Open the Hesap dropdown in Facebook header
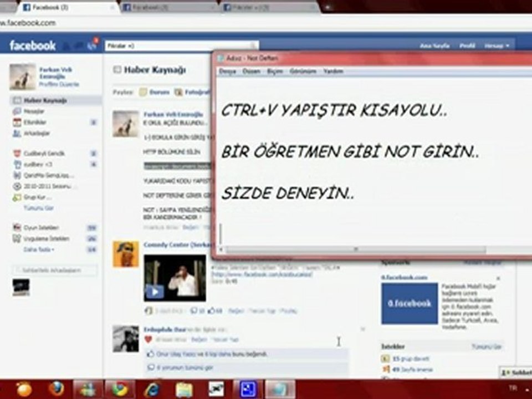 (x=497, y=45)
